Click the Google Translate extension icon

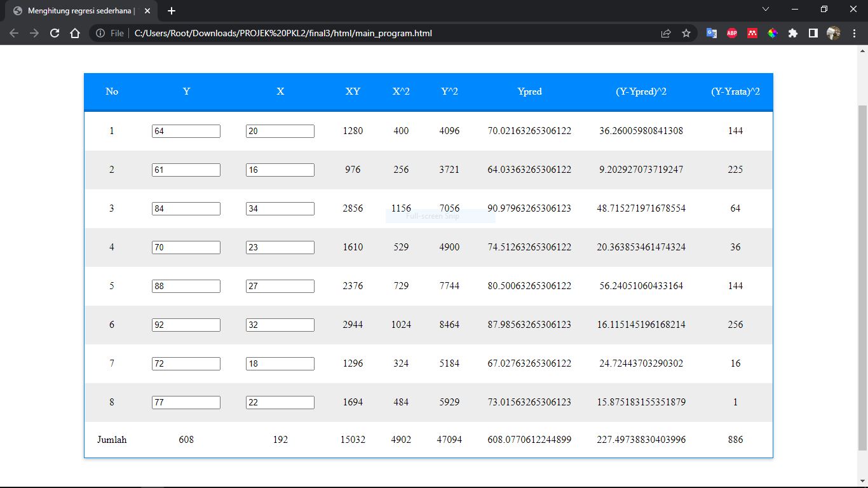click(x=712, y=33)
